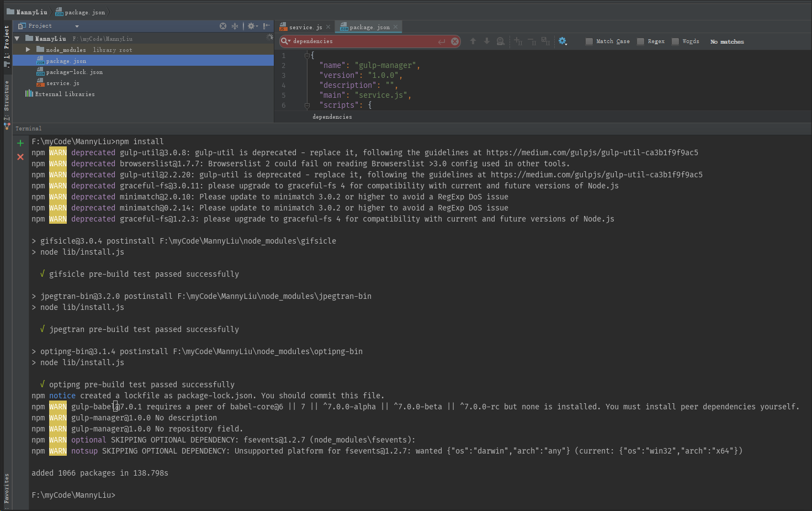The image size is (812, 511).
Task: Click the scroll from source target icon
Action: click(x=223, y=26)
